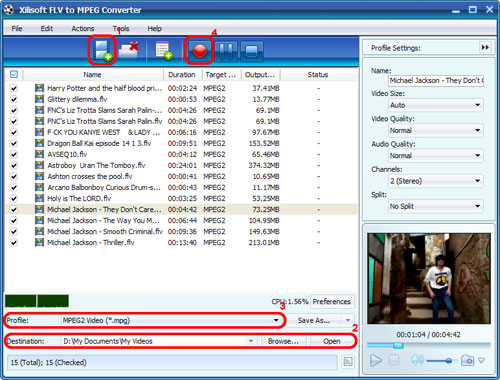The height and width of the screenshot is (380, 500).
Task: Select the Michael Jackson - The Way You M... row
Action: [181, 220]
